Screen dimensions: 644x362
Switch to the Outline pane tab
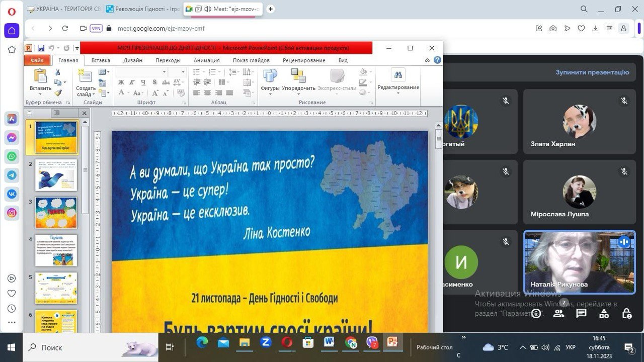coord(57,113)
